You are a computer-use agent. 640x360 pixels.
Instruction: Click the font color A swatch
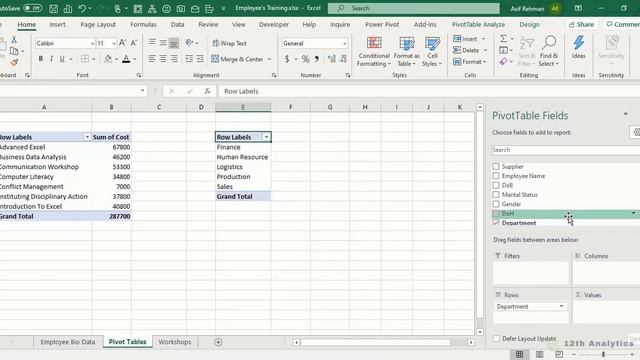tap(126, 59)
